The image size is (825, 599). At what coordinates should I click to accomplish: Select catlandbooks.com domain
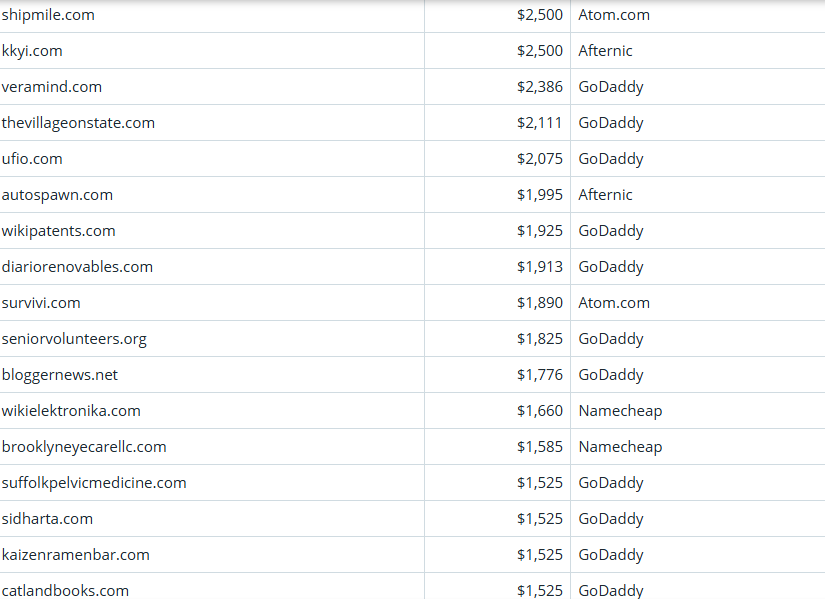pos(65,590)
